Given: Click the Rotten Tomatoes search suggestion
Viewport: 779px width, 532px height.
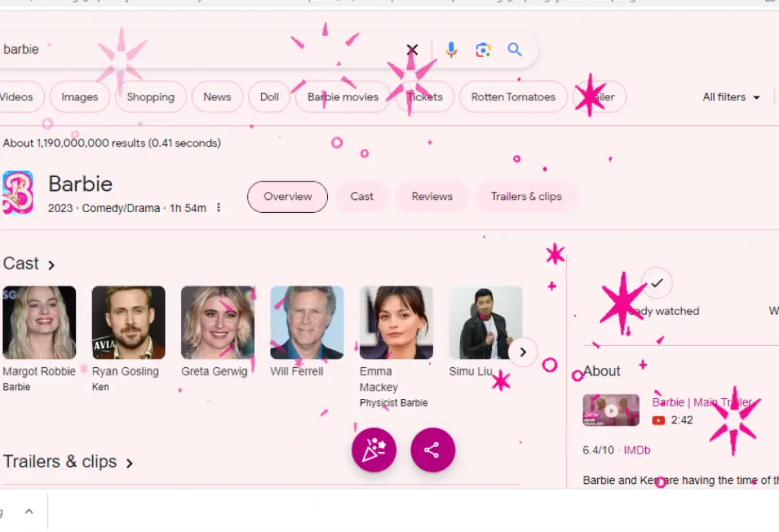Looking at the screenshot, I should pos(513,97).
